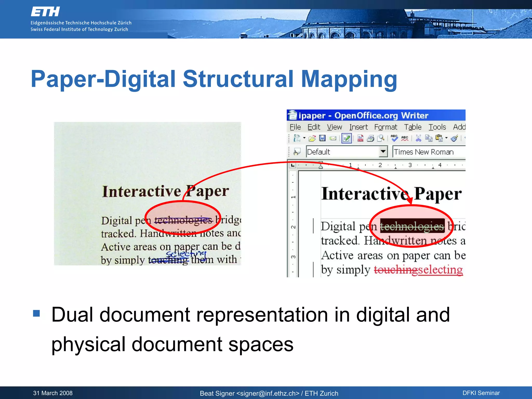Open the File menu
Screen dimensions: 532x399
(295, 127)
